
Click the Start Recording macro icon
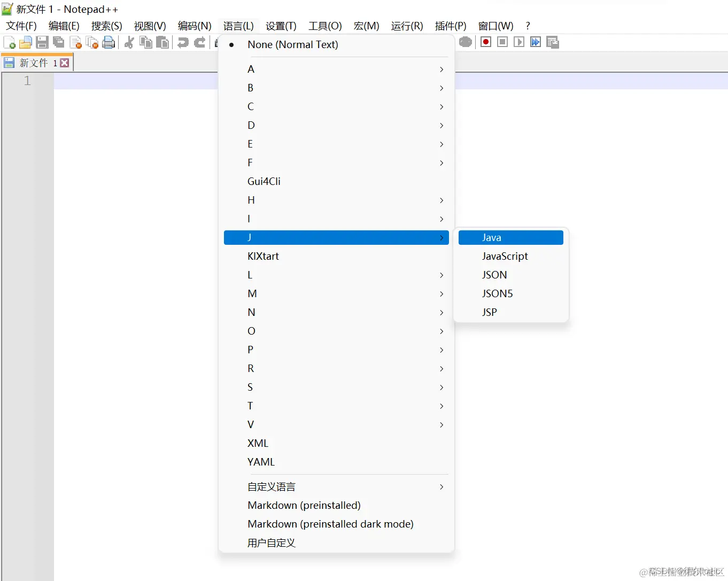[486, 42]
